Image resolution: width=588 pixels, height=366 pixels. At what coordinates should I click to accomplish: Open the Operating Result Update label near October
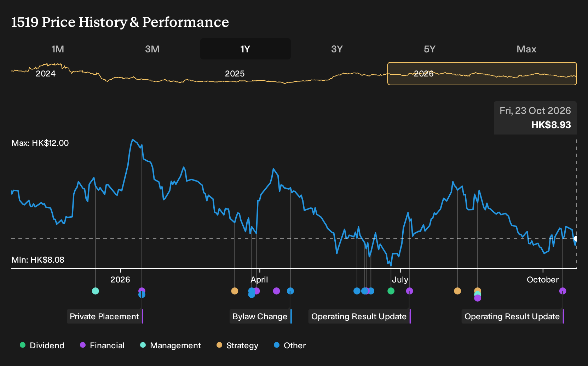(x=513, y=316)
